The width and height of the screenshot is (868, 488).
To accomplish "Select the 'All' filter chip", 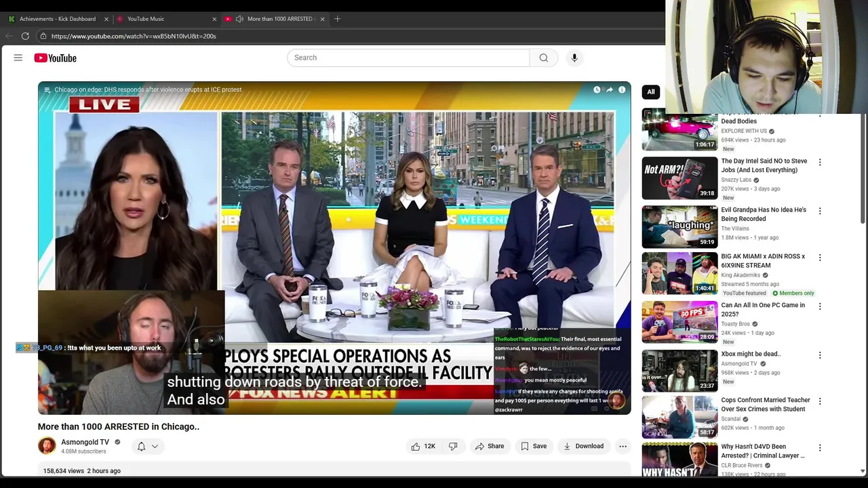I will coord(651,91).
